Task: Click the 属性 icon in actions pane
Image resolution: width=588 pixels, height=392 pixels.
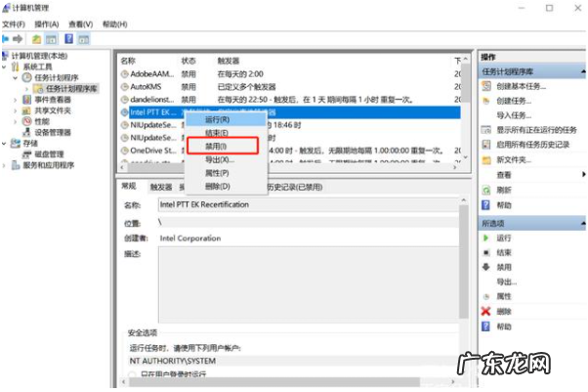Action: pos(486,296)
